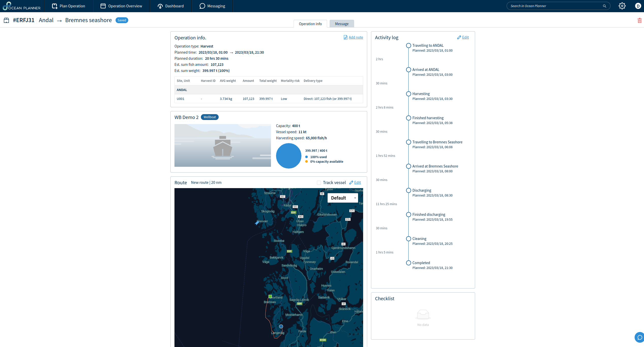
Task: Open the chat bubble support icon
Action: 639,337
